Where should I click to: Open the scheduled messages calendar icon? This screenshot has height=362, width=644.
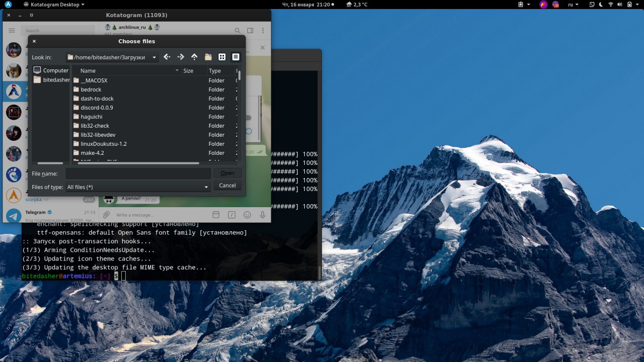pos(216,215)
